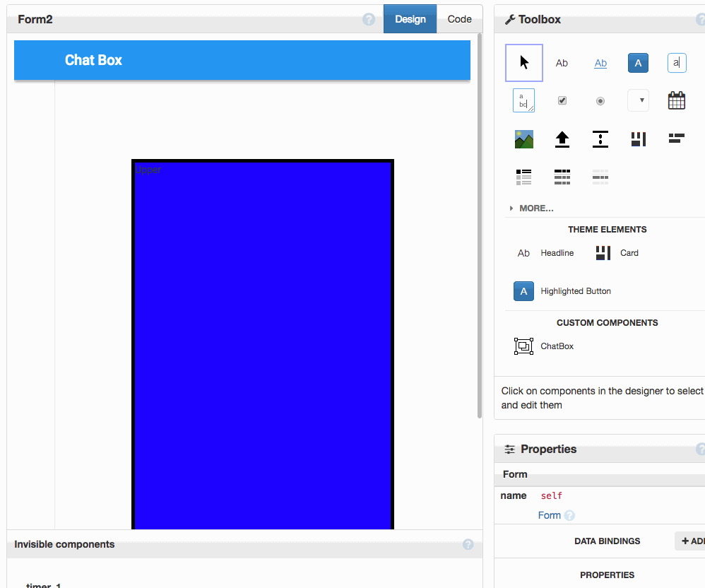This screenshot has height=588, width=705.
Task: Pick the Label component in Toolbox
Action: tap(562, 63)
